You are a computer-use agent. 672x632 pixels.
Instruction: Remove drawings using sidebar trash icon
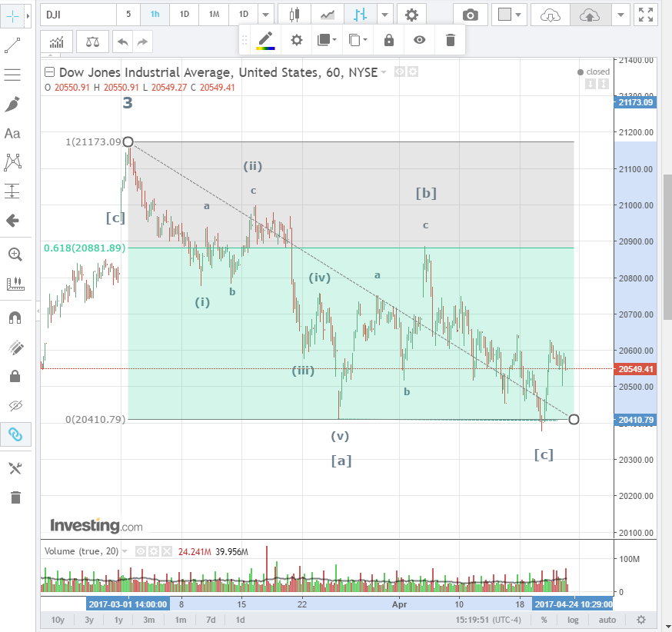[15, 497]
